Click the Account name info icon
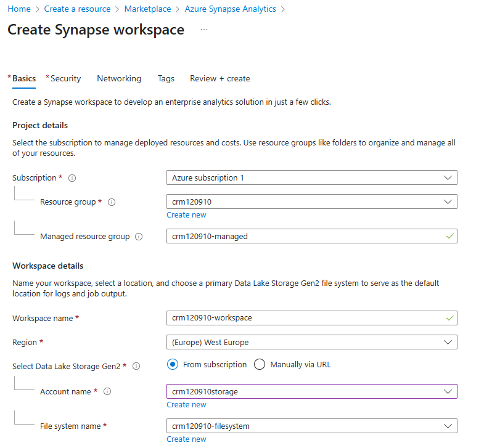 click(x=107, y=391)
